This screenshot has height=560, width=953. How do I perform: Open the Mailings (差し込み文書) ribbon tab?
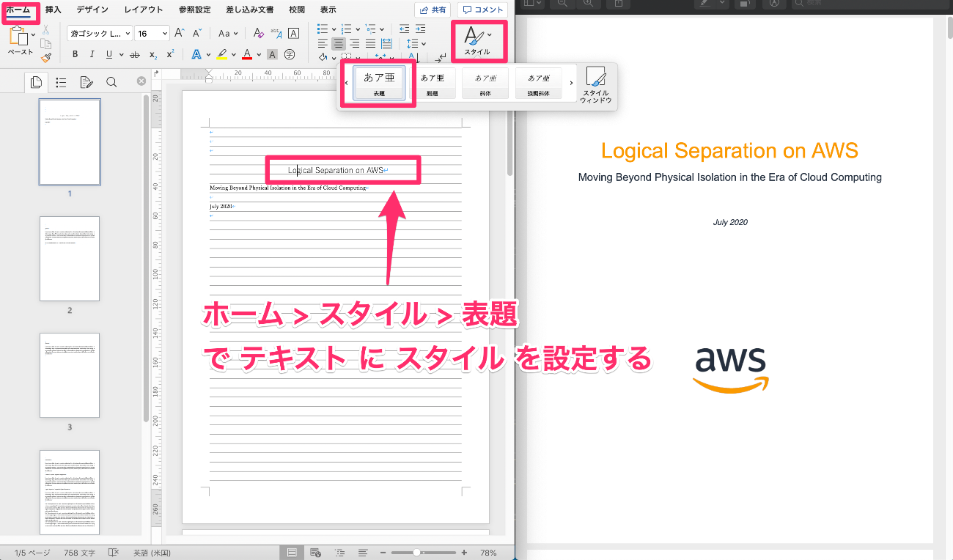pyautogui.click(x=249, y=10)
